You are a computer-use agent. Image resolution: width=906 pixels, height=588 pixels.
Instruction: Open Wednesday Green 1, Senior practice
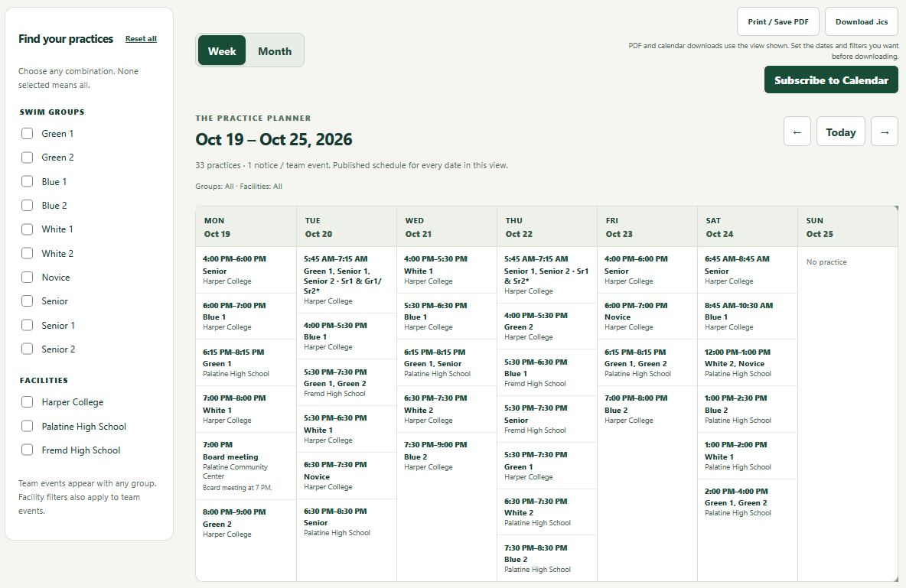[x=447, y=362]
